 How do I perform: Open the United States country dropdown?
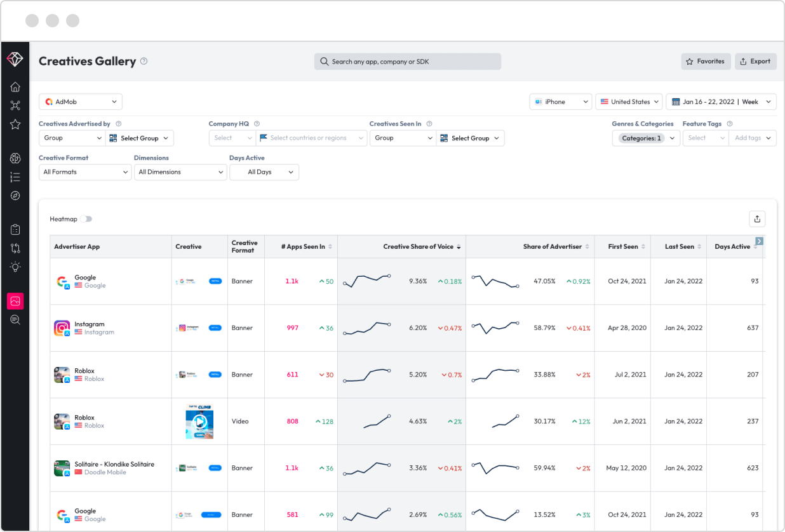(629, 102)
